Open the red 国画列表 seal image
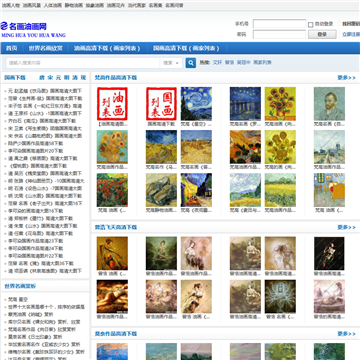The height and width of the screenshot is (360, 360). [x=161, y=104]
